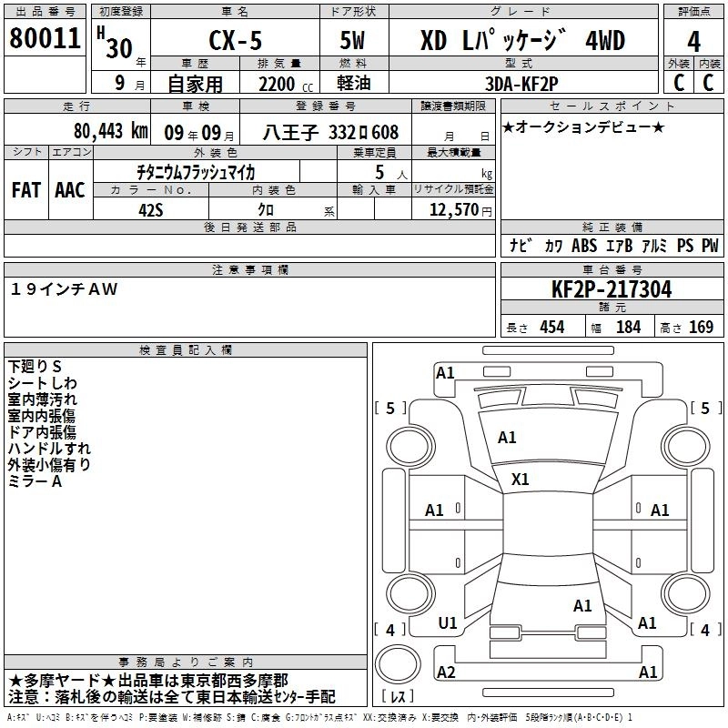The image size is (728, 728).
Task: Select chassis number KF2P-217304
Action: pos(612,289)
